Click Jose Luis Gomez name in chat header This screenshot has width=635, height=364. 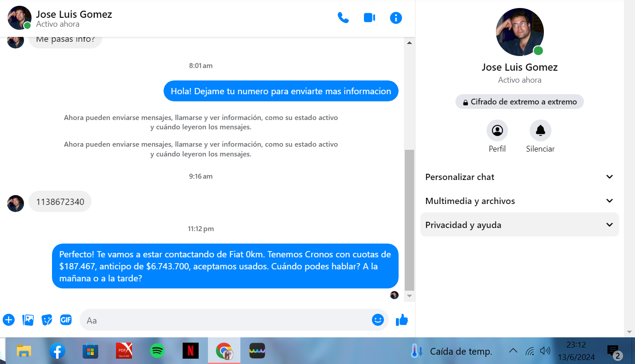click(x=74, y=14)
